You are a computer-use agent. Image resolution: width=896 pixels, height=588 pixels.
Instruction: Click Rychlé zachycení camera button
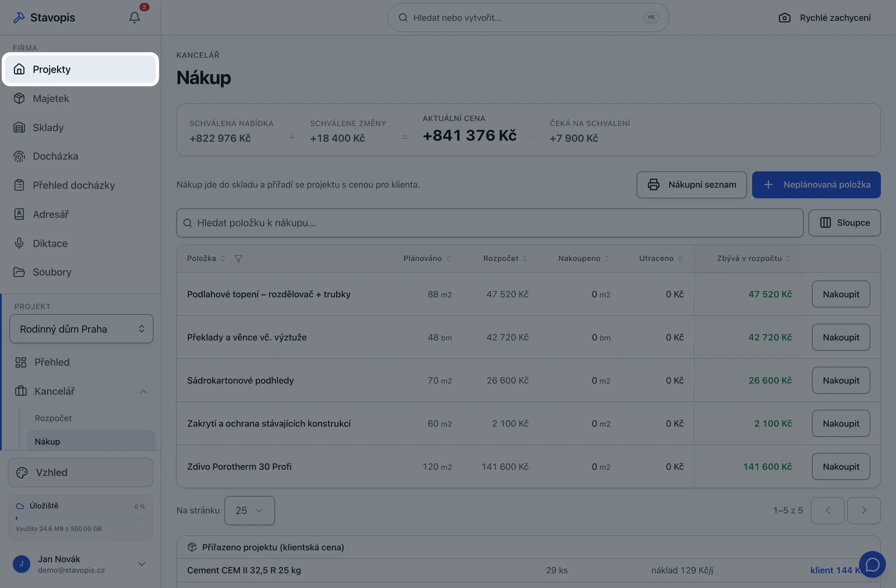pyautogui.click(x=825, y=17)
